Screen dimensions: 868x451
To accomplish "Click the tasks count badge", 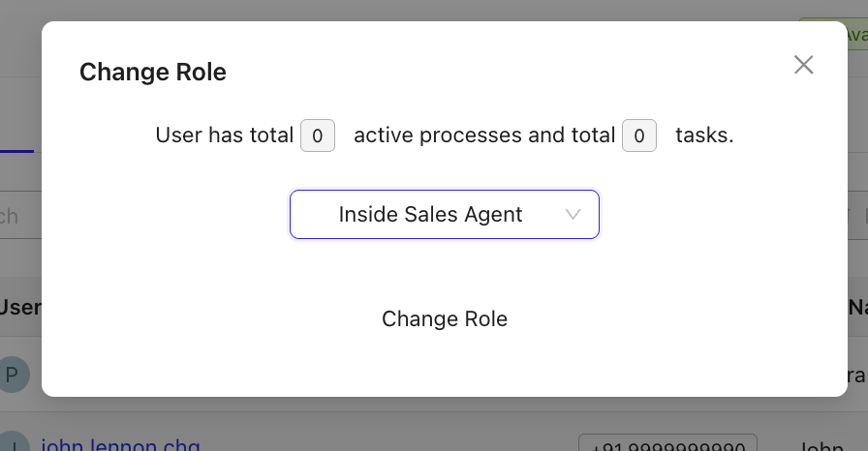I will [x=638, y=135].
